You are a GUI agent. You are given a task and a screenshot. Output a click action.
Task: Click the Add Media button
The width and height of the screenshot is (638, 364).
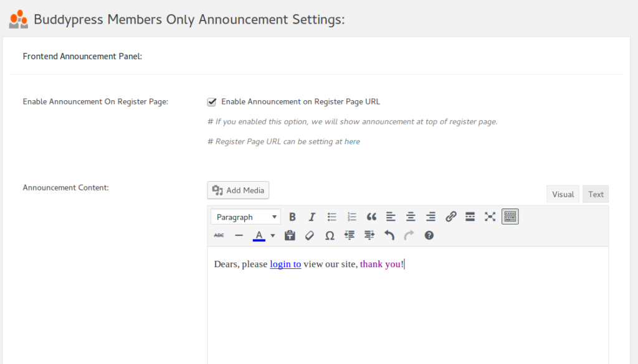[x=238, y=190]
